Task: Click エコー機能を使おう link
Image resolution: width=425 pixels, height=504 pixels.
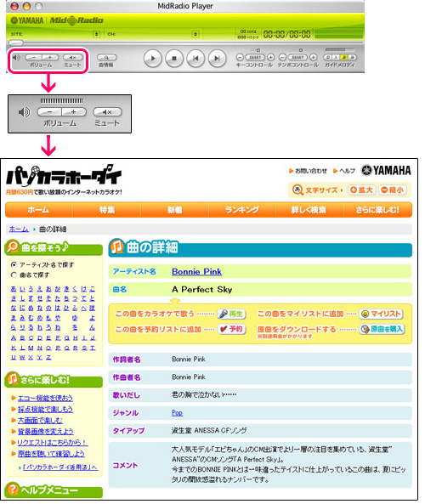Action: (x=45, y=398)
